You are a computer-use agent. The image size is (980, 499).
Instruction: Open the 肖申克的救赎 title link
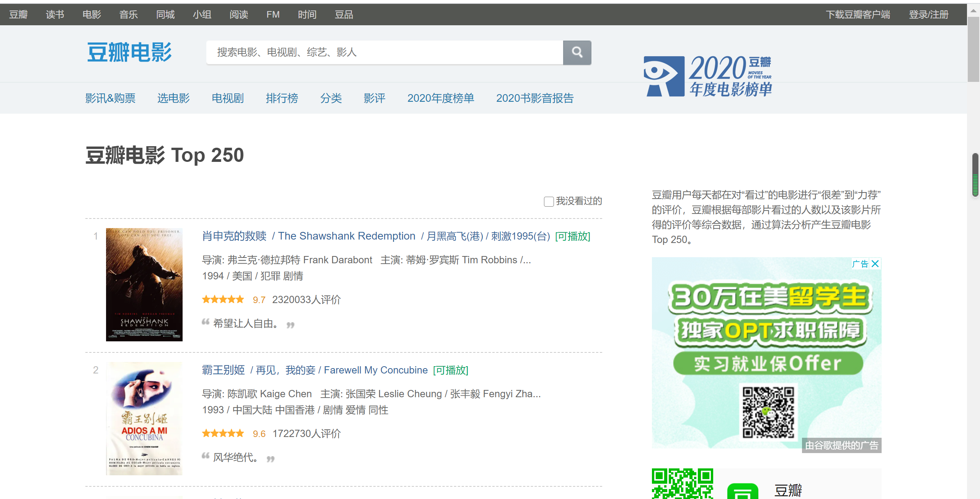point(234,236)
